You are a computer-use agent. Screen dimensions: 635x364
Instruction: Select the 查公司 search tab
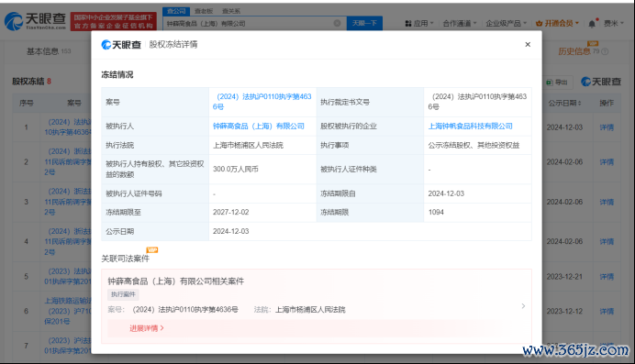click(176, 11)
